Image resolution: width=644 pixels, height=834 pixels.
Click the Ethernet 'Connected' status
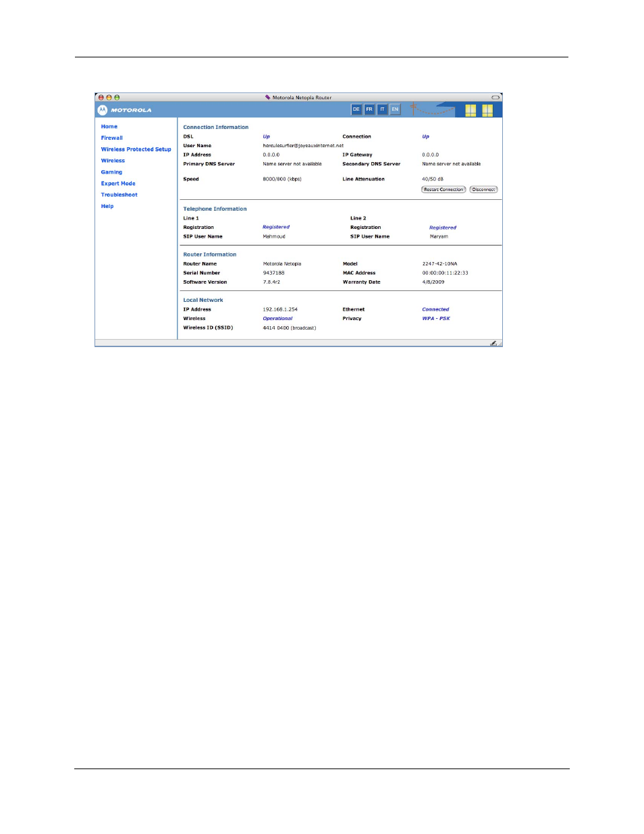[x=435, y=309]
